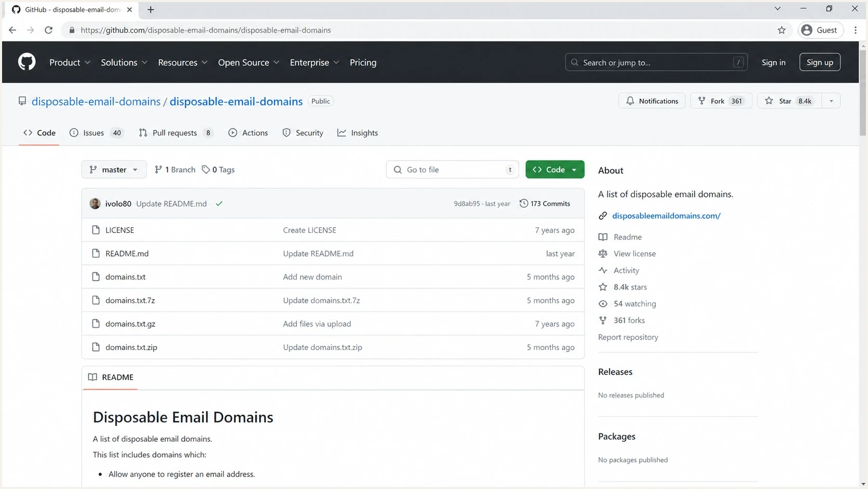Open a new browser tab with plus

pyautogui.click(x=151, y=9)
